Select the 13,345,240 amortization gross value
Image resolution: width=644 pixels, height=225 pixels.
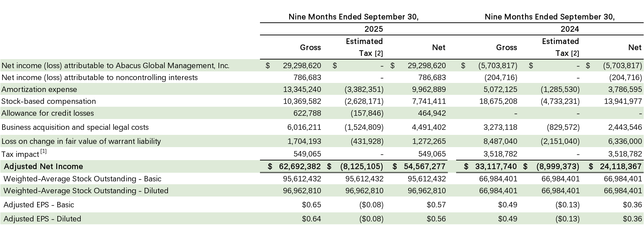(302, 89)
